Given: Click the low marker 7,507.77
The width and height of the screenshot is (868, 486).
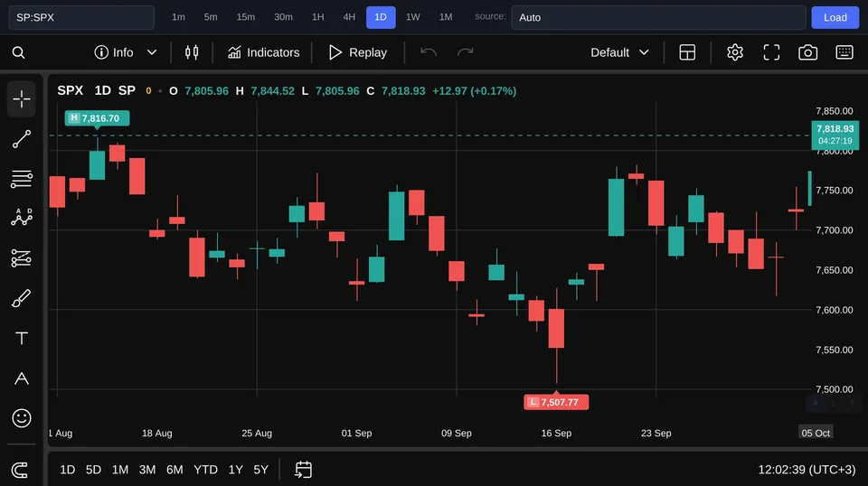Looking at the screenshot, I should tap(556, 402).
